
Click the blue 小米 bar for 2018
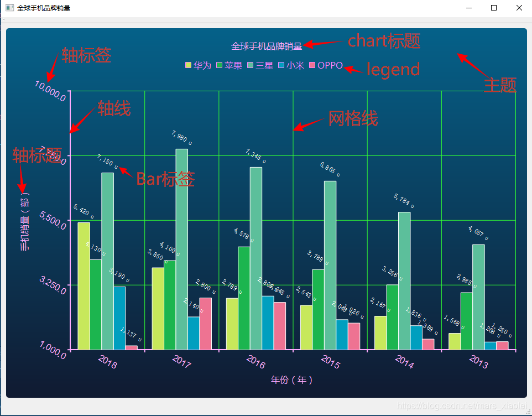[119, 318]
